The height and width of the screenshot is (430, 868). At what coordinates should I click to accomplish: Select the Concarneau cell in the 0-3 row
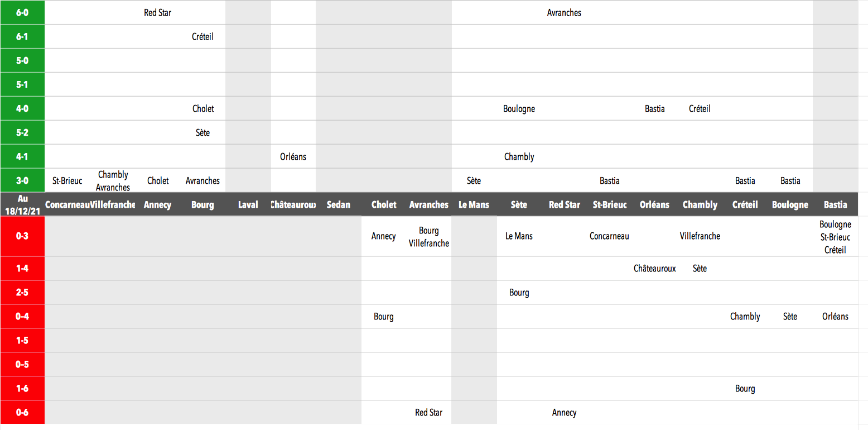pyautogui.click(x=609, y=236)
